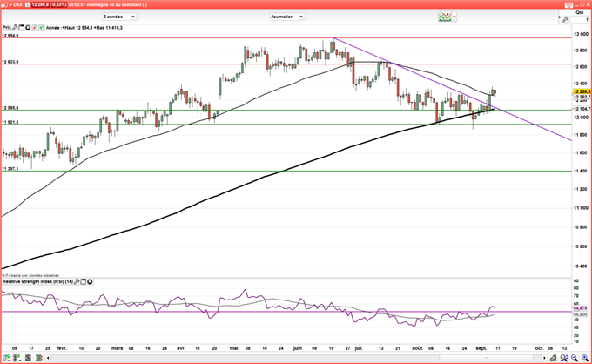Remove the RSI indicator with close icon
592x364 pixels.
[x=90, y=281]
